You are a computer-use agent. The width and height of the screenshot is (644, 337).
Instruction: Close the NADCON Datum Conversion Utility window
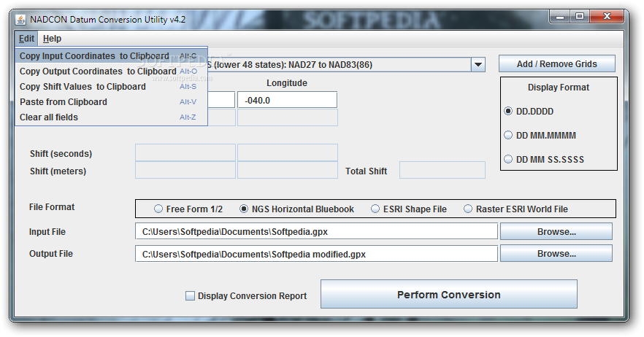point(607,17)
